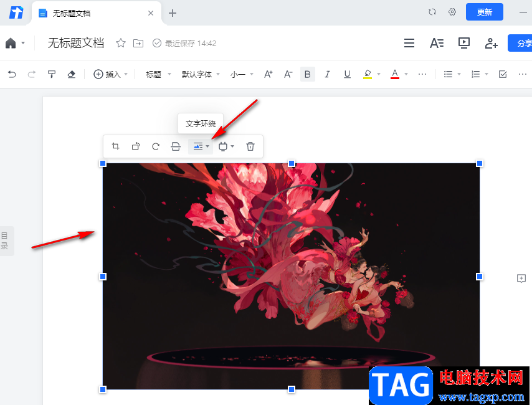Toggle underline formatting
This screenshot has width=532, height=405.
coord(347,74)
